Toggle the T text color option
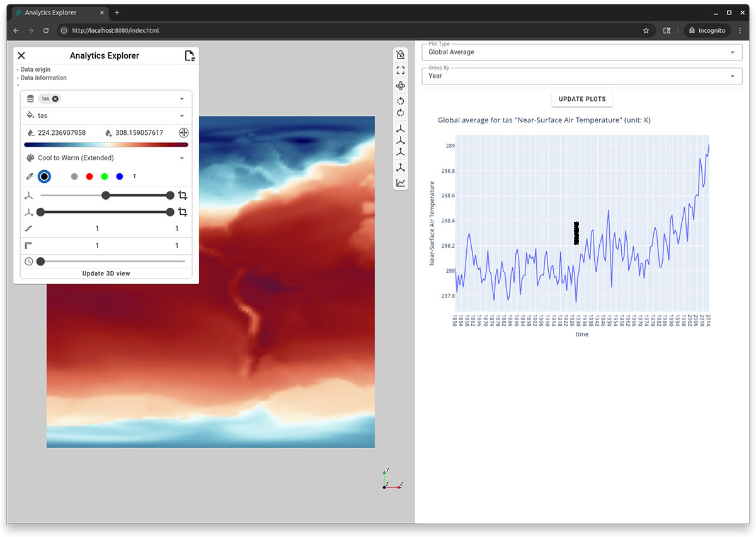Screen dimensions: 756x537 click(x=134, y=176)
